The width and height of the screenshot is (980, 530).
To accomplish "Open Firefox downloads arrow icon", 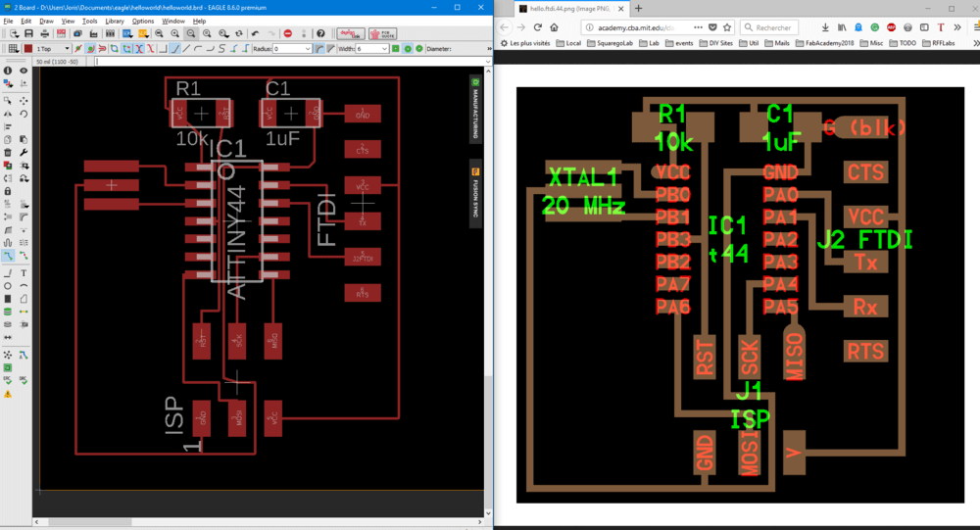I will pos(825,27).
